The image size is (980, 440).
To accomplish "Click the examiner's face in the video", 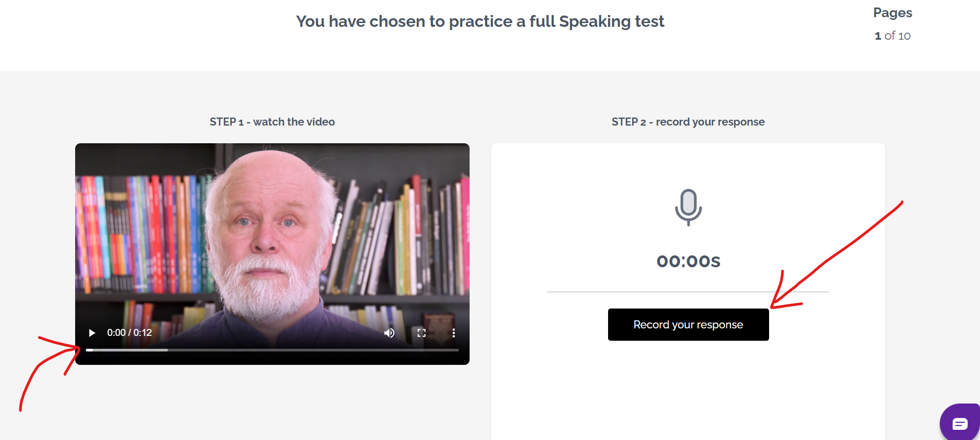I will pyautogui.click(x=266, y=225).
